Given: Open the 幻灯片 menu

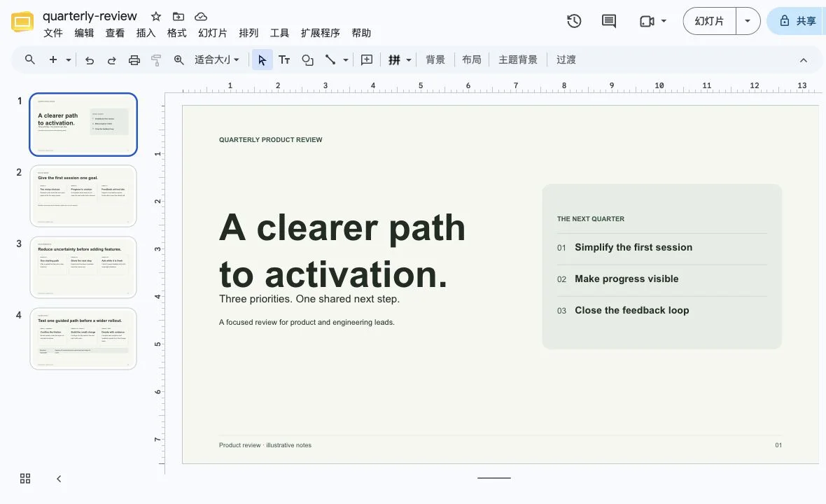Looking at the screenshot, I should [213, 33].
